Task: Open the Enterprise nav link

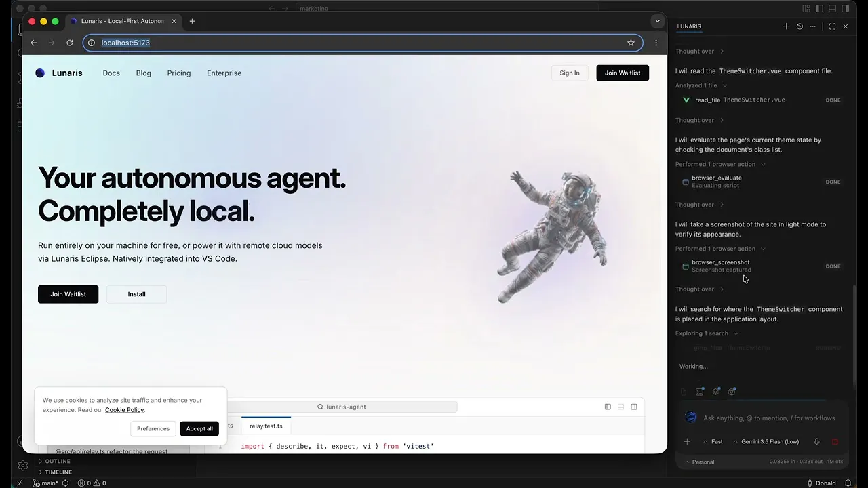Action: (x=224, y=73)
